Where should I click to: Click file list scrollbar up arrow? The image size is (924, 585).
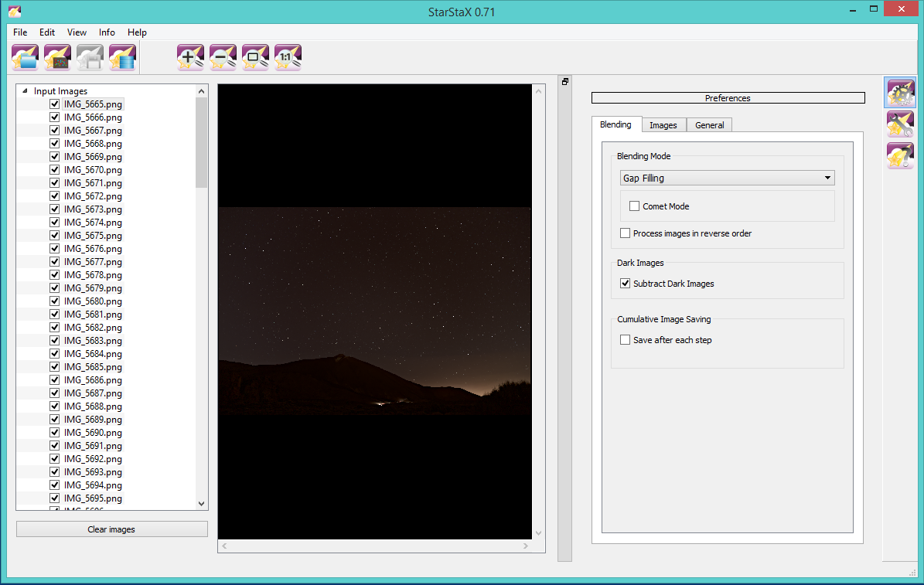click(202, 91)
